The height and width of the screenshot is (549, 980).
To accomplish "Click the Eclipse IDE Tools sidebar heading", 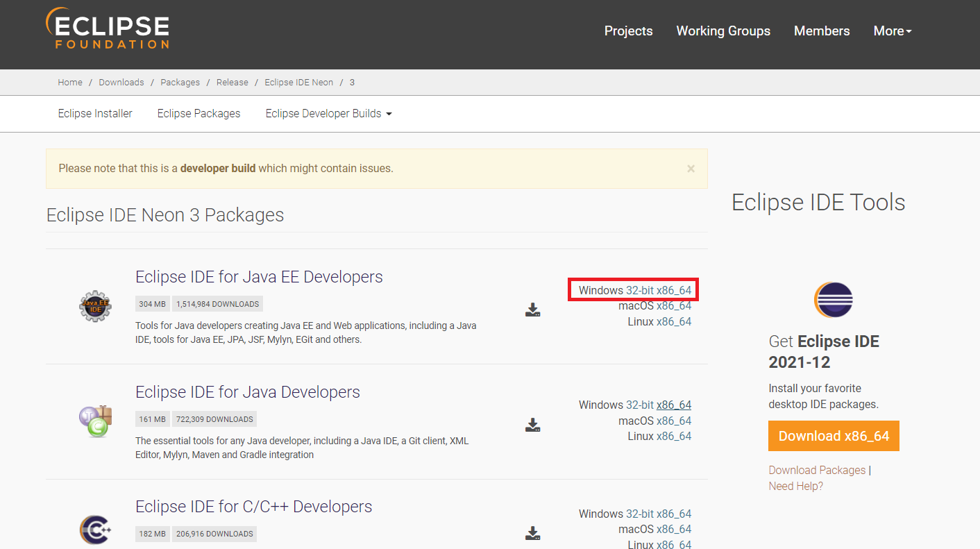I will [x=818, y=202].
